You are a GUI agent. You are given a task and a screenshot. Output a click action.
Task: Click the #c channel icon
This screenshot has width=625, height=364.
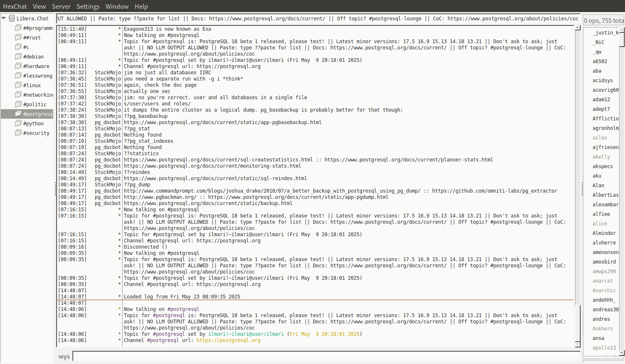point(18,47)
